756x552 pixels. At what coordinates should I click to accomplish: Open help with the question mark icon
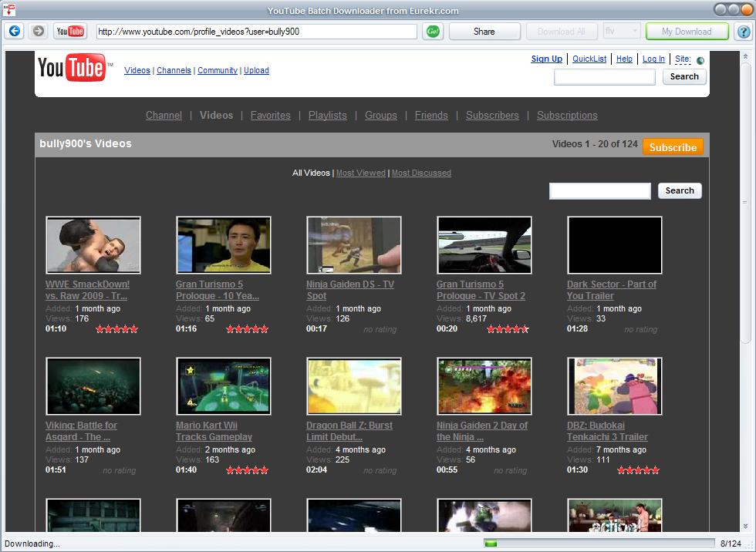click(x=744, y=32)
